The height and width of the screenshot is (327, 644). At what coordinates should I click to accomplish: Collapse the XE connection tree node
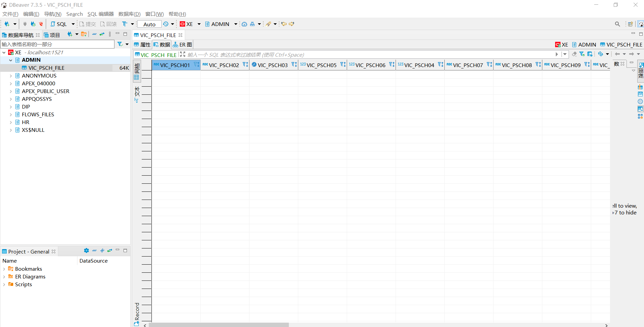point(4,53)
